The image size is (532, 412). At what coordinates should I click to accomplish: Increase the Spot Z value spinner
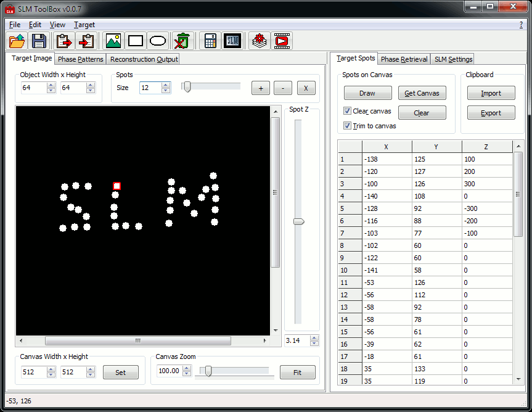pyautogui.click(x=314, y=338)
